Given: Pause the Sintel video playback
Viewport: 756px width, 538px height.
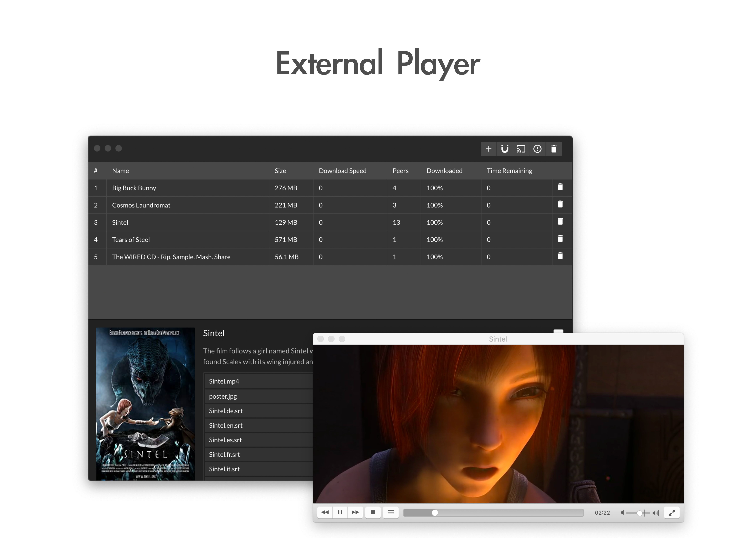Looking at the screenshot, I should pos(340,512).
